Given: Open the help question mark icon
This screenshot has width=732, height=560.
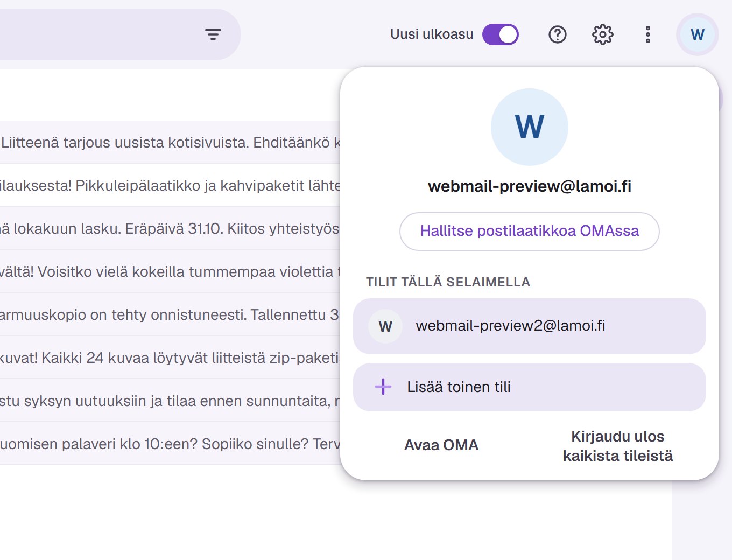Looking at the screenshot, I should [x=558, y=34].
